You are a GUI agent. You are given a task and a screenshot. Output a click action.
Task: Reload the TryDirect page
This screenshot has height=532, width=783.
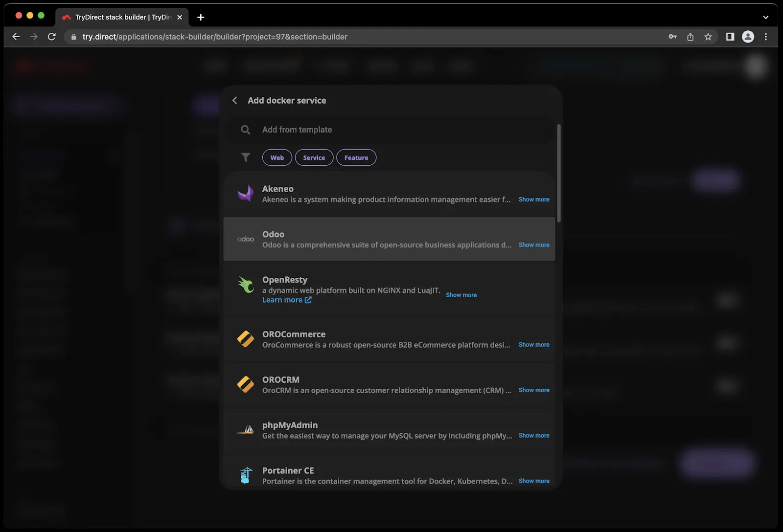[51, 37]
